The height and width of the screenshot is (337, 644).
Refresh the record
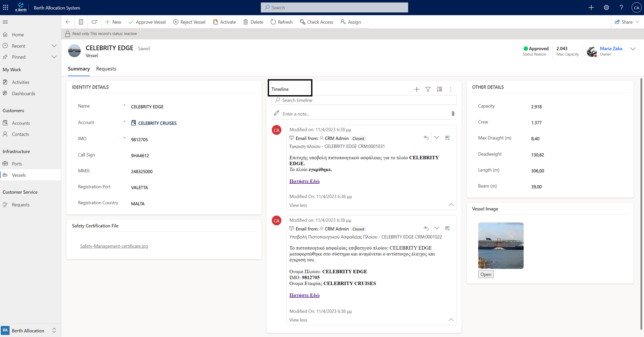pos(281,22)
